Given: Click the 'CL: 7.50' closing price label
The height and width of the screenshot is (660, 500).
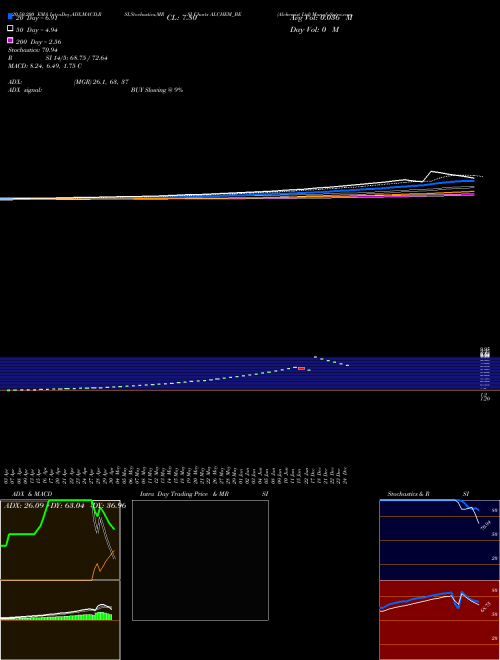Looking at the screenshot, I should coord(182,18).
